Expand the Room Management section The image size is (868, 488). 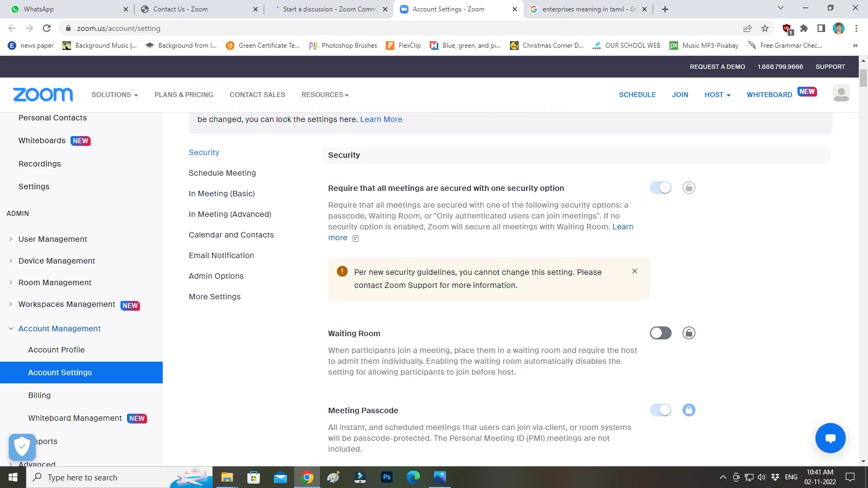(x=10, y=282)
